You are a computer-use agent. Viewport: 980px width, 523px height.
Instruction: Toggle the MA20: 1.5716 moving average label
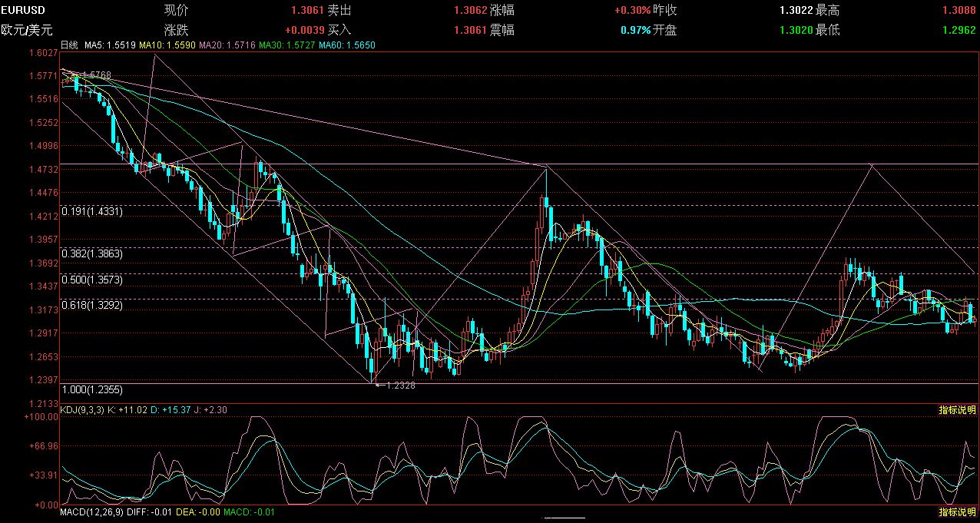tap(223, 45)
